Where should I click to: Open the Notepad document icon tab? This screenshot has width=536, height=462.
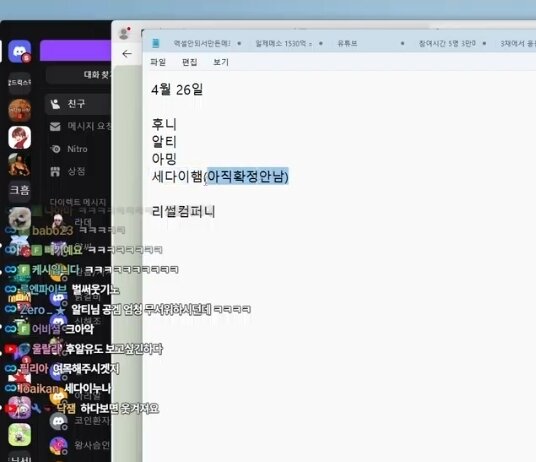[x=156, y=43]
